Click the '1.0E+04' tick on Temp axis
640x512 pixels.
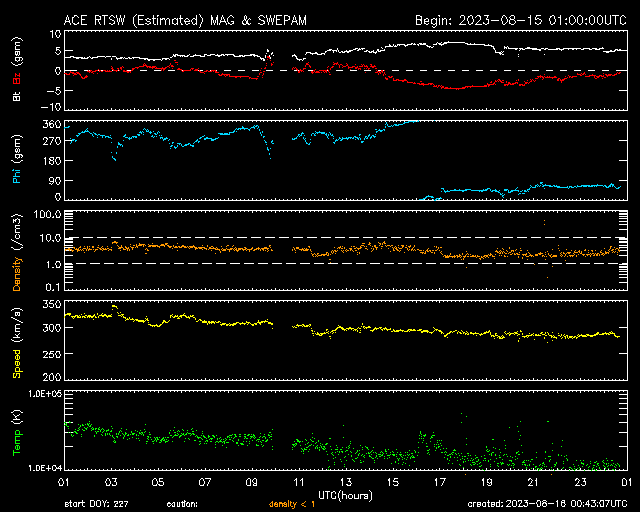coord(45,468)
